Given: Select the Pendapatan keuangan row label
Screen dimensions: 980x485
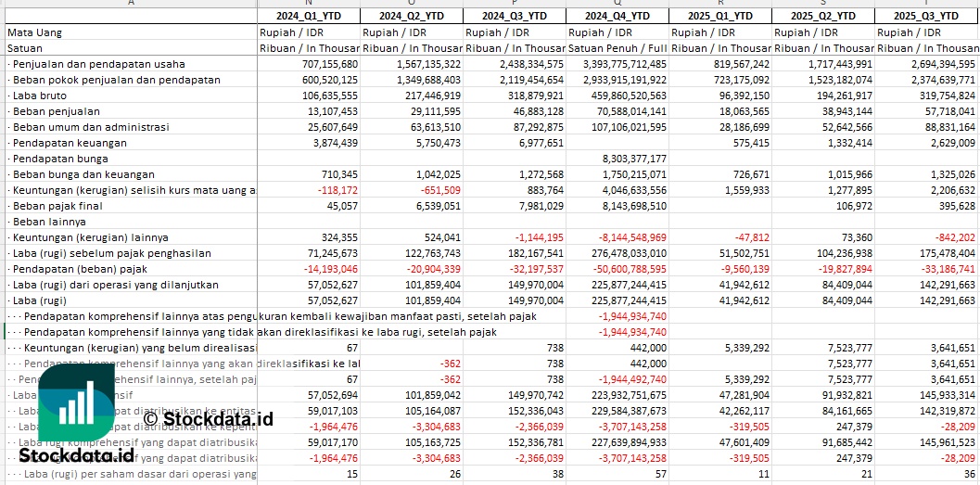Looking at the screenshot, I should coord(70,143).
